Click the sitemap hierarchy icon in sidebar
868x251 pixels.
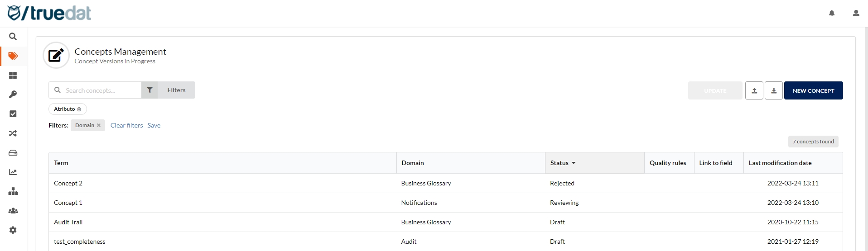coord(13,191)
